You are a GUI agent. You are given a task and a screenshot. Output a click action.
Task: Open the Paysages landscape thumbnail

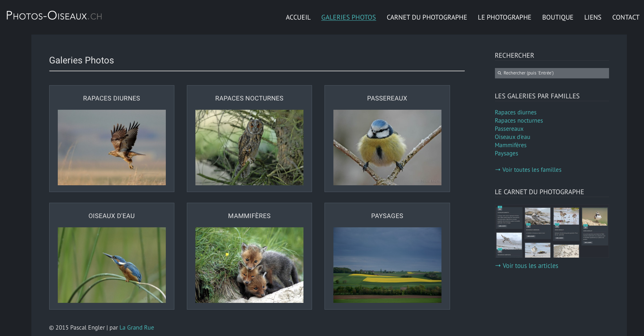tap(387, 265)
